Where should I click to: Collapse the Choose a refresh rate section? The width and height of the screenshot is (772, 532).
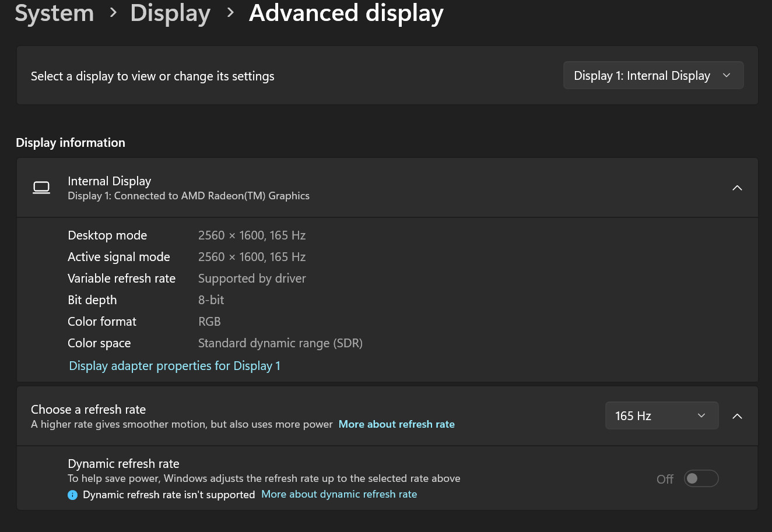point(737,416)
